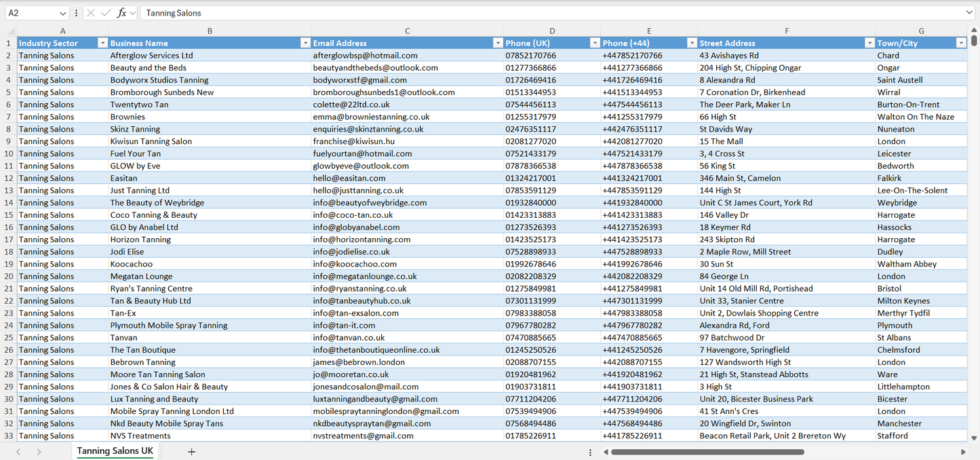Click the NVS Treatments cell
Screen dimensions: 980x460
pos(210,436)
